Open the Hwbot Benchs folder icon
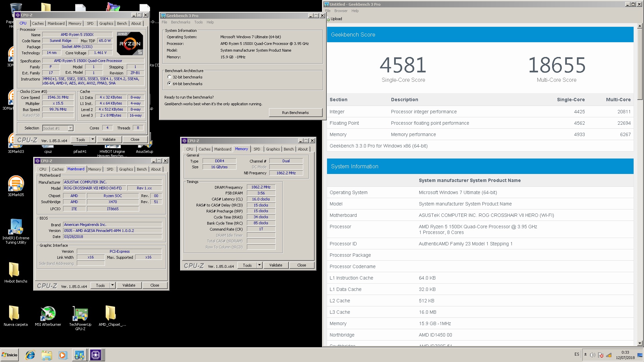644x362 pixels. coord(16,273)
